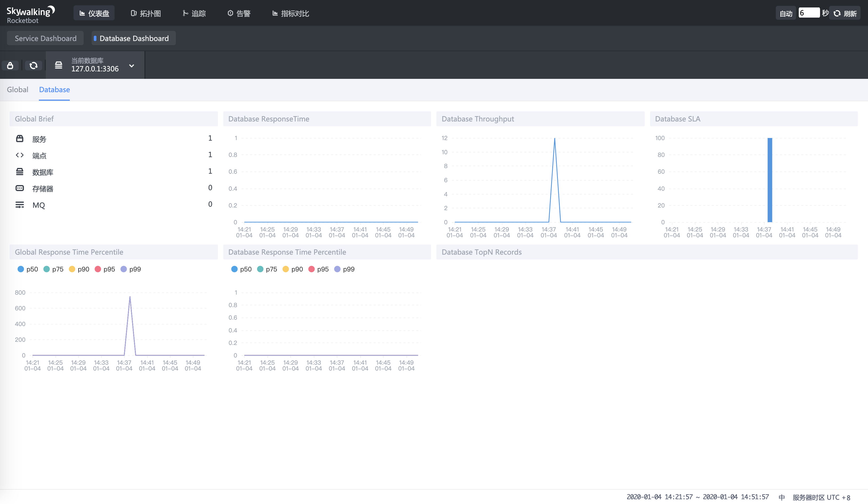Open the 拓扑图 topology menu
Image resolution: width=868 pixels, height=504 pixels.
point(146,13)
